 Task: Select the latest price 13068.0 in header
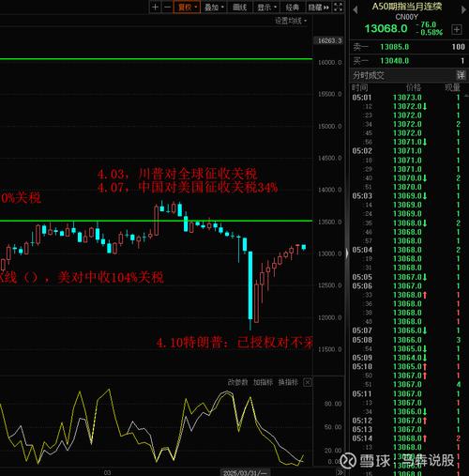[x=386, y=28]
